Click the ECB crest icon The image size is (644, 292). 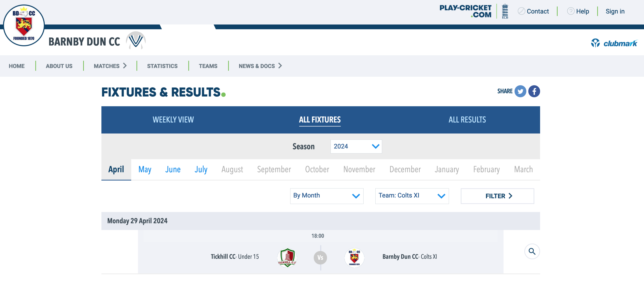coord(505,11)
